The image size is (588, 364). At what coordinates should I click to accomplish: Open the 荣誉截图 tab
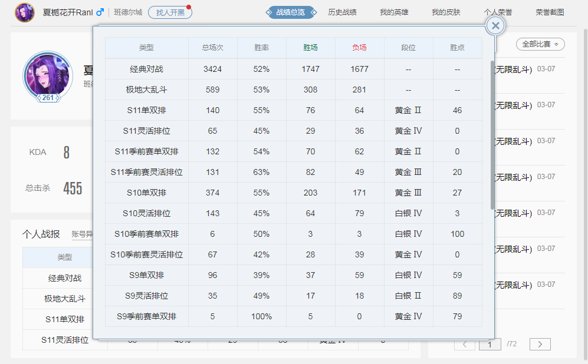tap(550, 12)
